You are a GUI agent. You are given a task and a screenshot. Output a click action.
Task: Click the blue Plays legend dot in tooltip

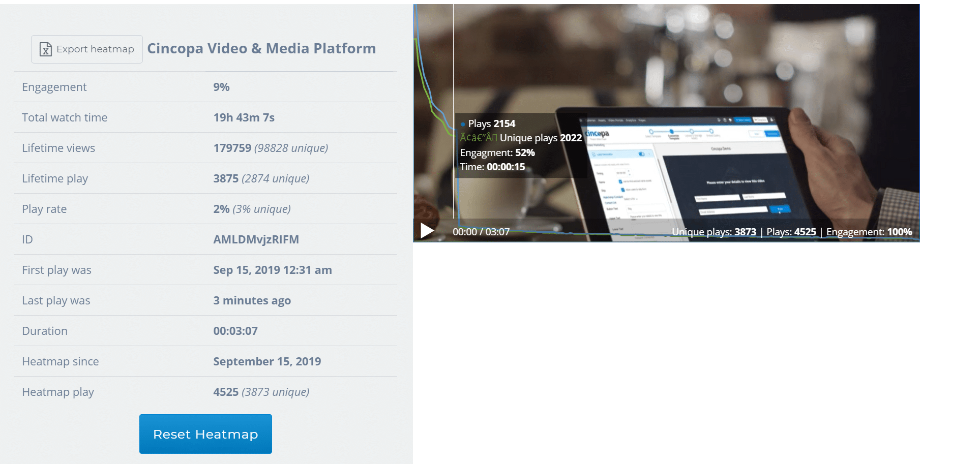[x=463, y=124]
